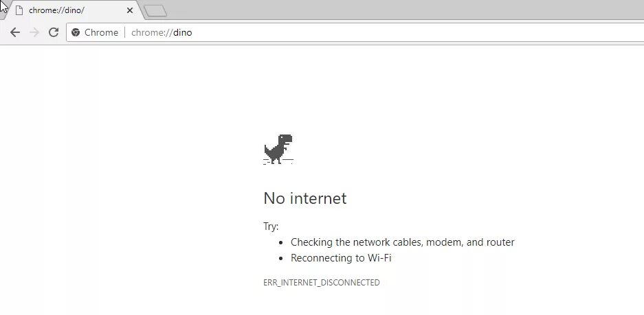
Task: Click the ERR_INTERNET_DISCONNECTED error code
Action: point(321,283)
